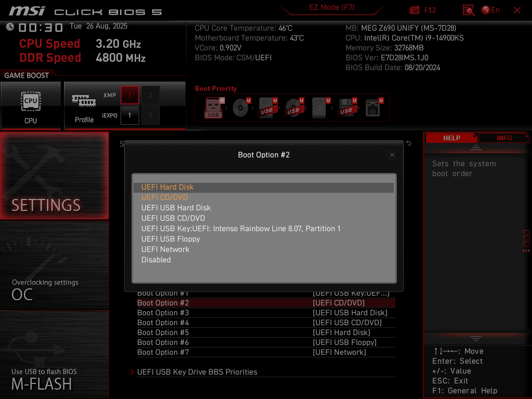Click the help panel top scroll handle
532x399 pixels.
tap(476, 148)
